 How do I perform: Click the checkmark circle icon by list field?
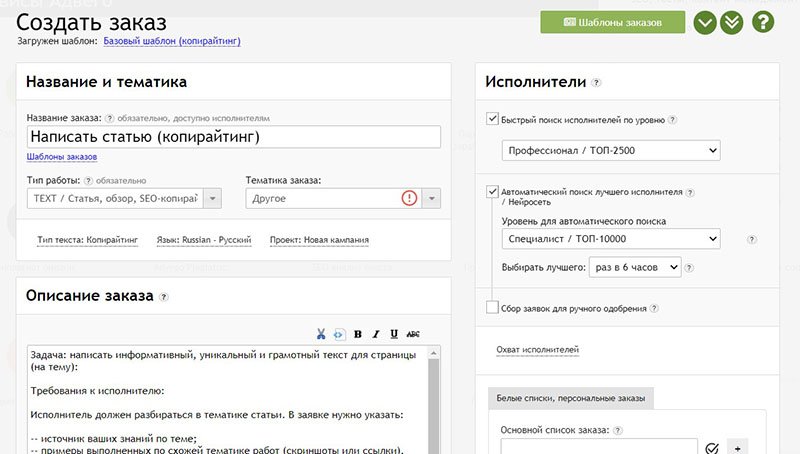712,448
